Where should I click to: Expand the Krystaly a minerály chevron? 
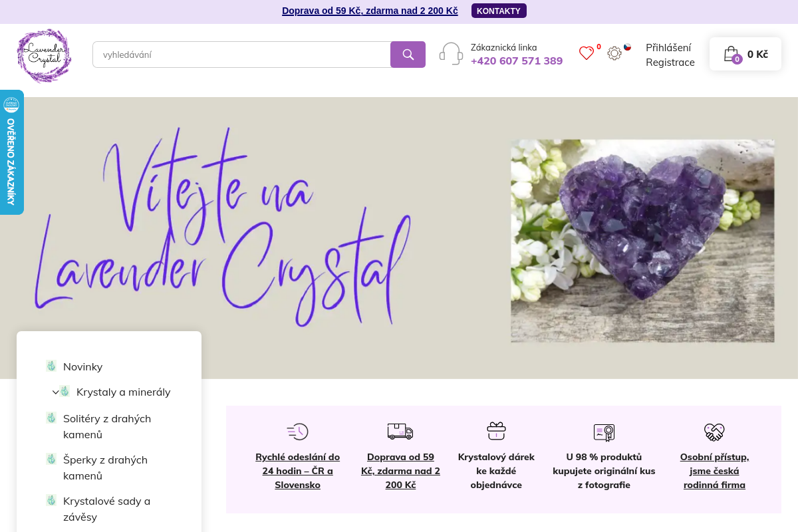pyautogui.click(x=56, y=392)
